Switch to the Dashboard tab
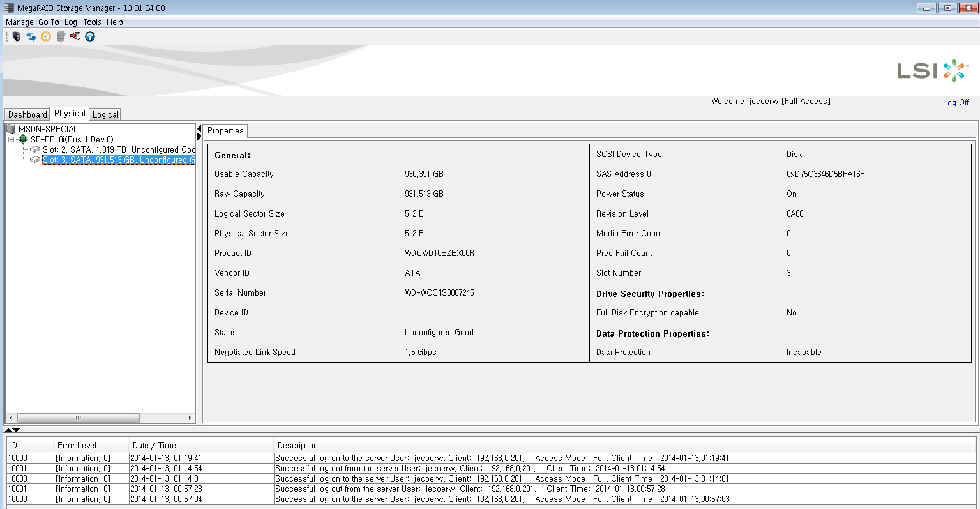980x509 pixels. tap(27, 114)
